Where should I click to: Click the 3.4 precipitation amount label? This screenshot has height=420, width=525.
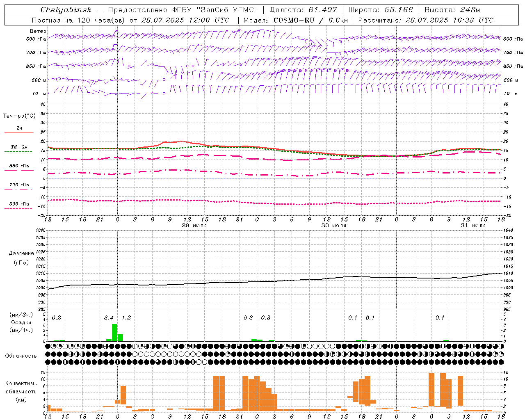[x=109, y=317]
